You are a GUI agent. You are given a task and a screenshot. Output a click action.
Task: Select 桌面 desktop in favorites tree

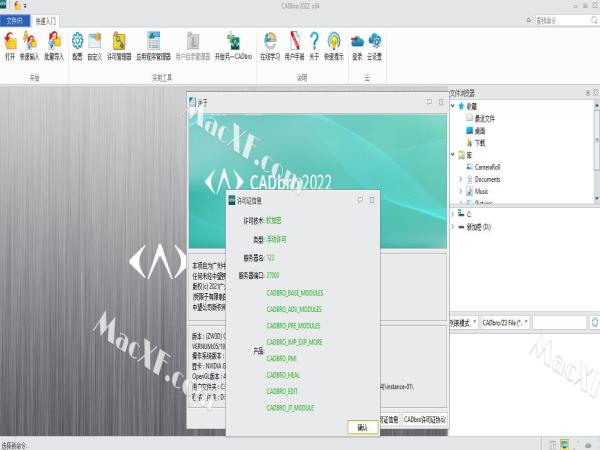480,131
